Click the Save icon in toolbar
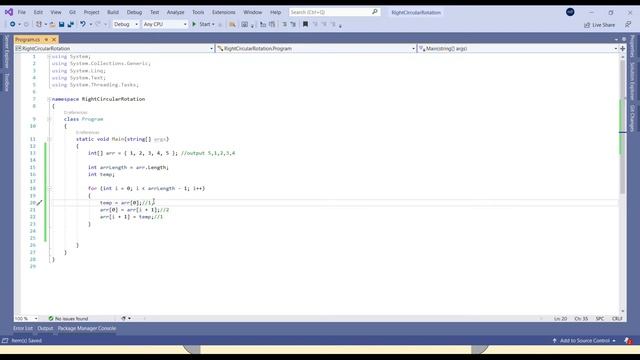Viewport: 640px width, 360px height. pos(62,24)
